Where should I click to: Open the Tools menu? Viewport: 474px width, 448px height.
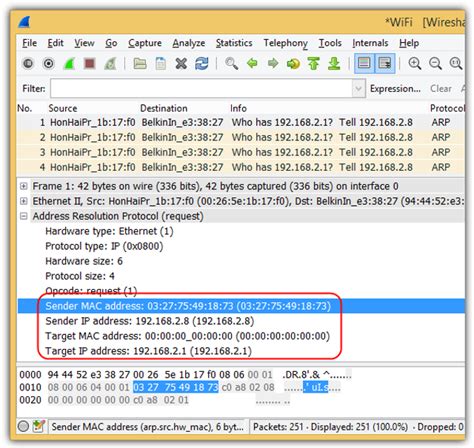tap(330, 43)
